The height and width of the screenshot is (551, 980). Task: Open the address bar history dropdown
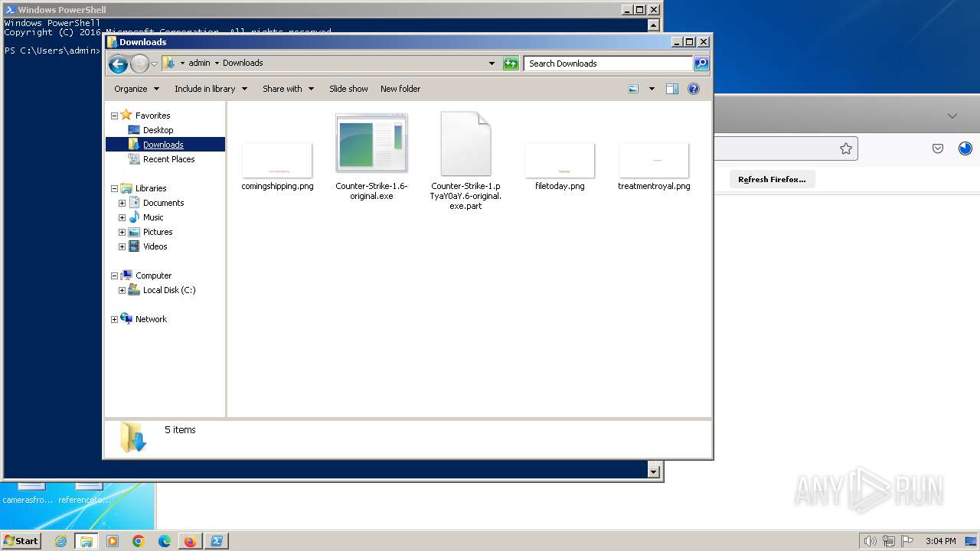click(x=492, y=64)
